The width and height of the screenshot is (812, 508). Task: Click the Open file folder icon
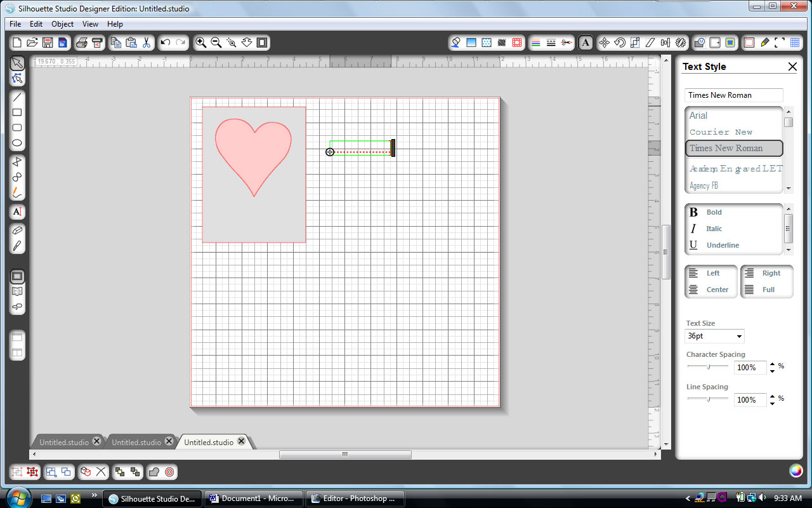[32, 43]
